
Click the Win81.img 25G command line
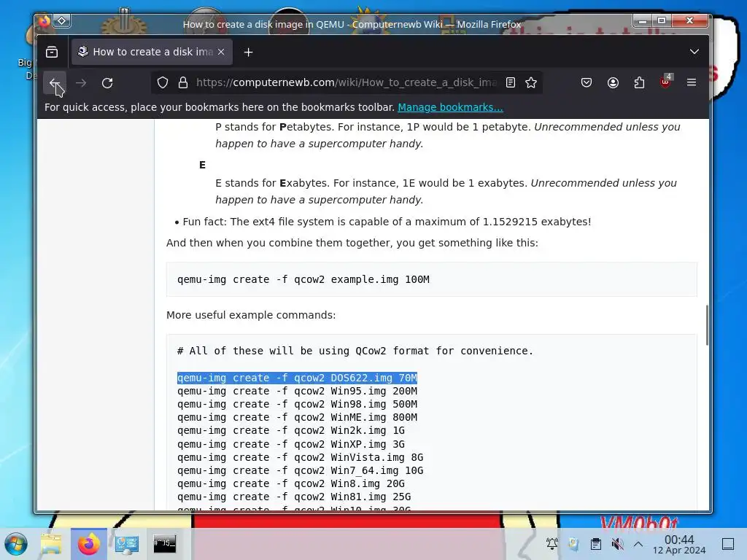(294, 497)
